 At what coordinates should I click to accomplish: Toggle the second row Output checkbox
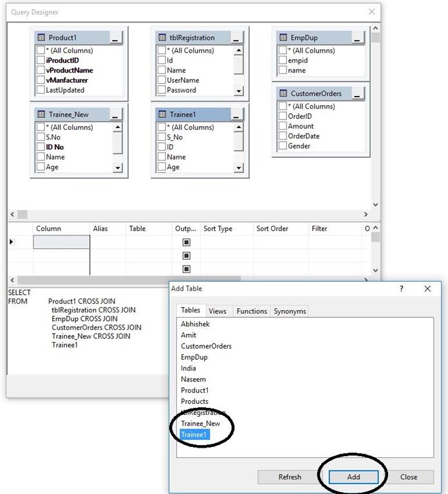[186, 255]
